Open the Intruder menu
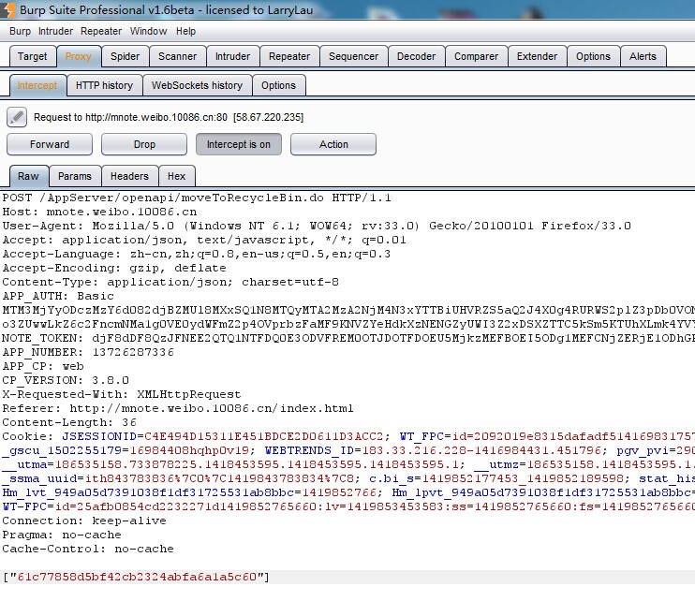This screenshot has width=695, height=616. pyautogui.click(x=55, y=32)
